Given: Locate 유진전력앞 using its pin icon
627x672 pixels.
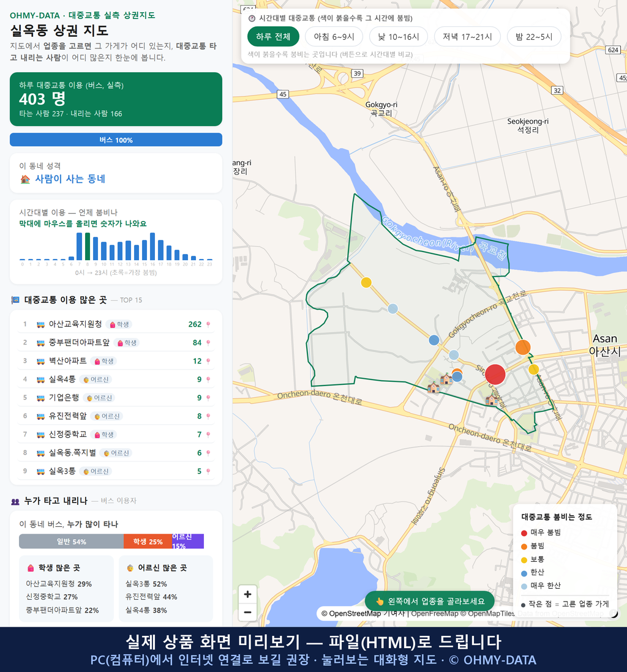Looking at the screenshot, I should pyautogui.click(x=208, y=416).
